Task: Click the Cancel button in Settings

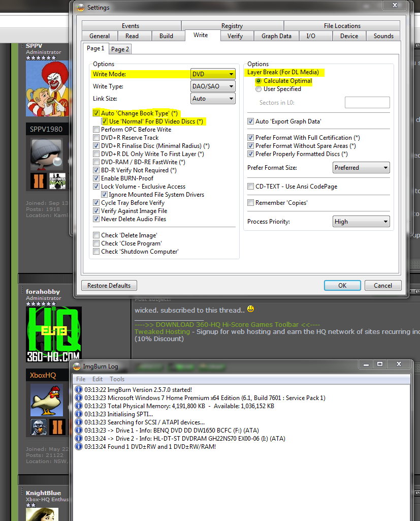Action: pos(383,286)
